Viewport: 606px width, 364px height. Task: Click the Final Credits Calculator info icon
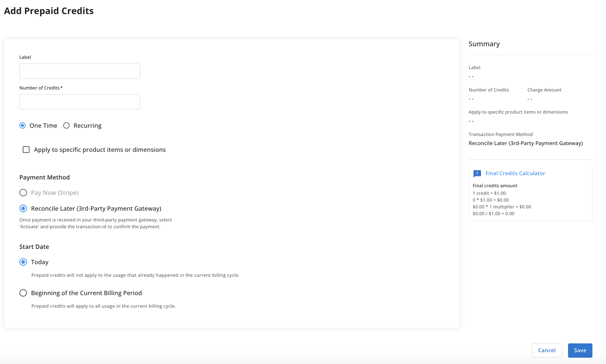coord(477,173)
